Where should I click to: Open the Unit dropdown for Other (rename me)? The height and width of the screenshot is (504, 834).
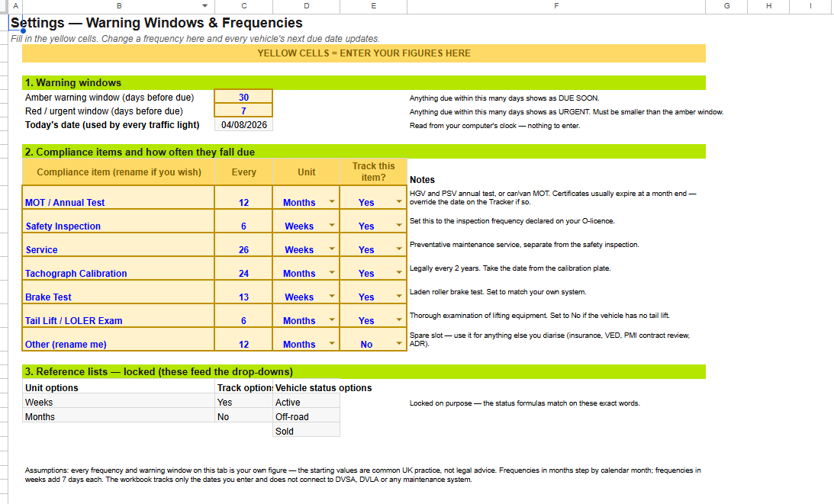pyautogui.click(x=332, y=344)
